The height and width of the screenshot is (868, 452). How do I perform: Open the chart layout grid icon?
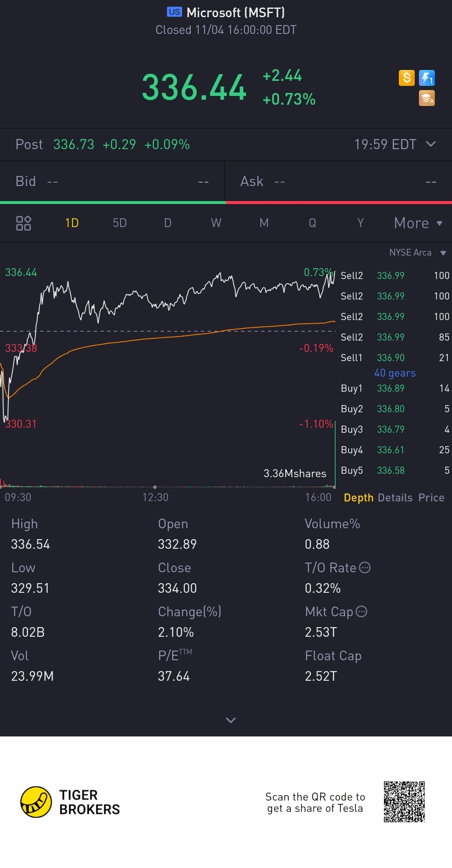(x=23, y=223)
